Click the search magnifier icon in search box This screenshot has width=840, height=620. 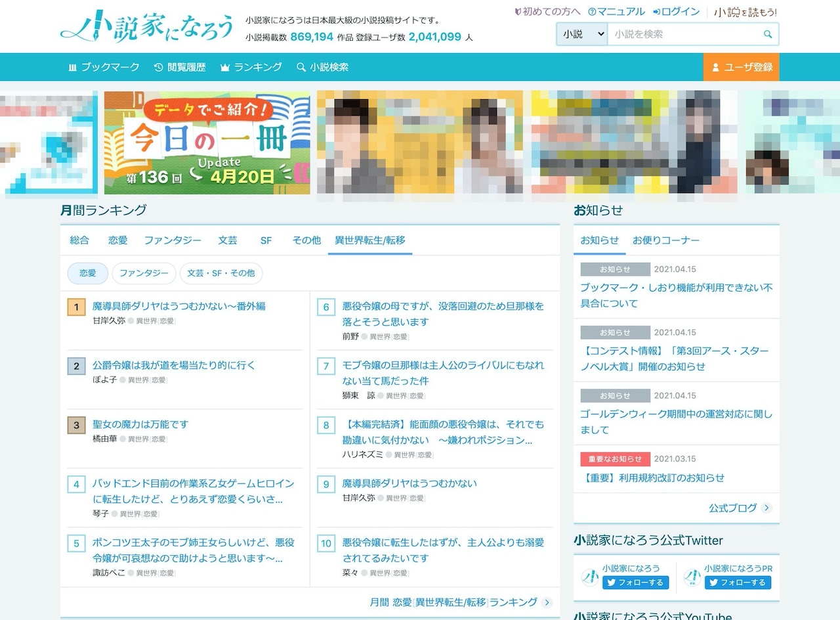768,34
